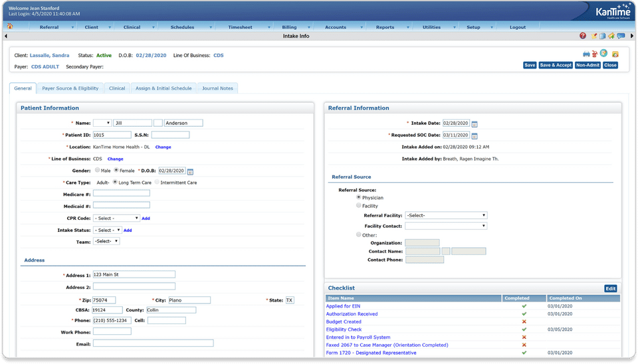Viewport: 638px width, 364px height.
Task: Click the KanTime logo
Action: (x=613, y=11)
